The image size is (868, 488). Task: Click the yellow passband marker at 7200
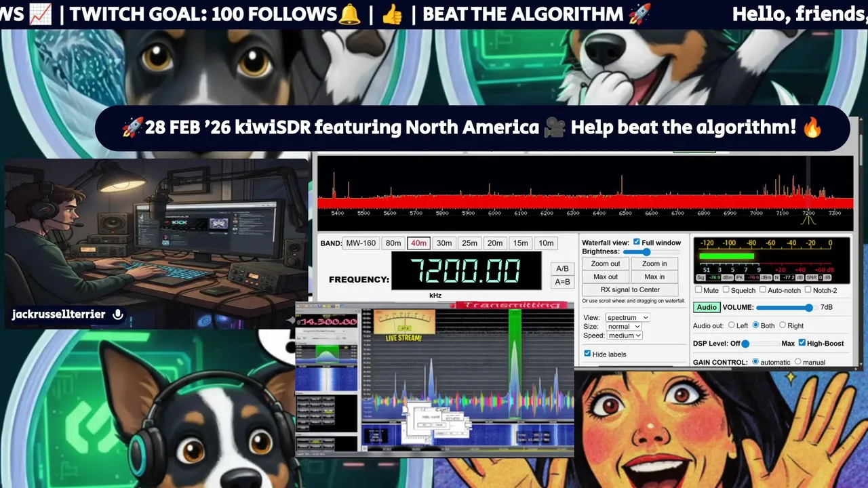[808, 221]
